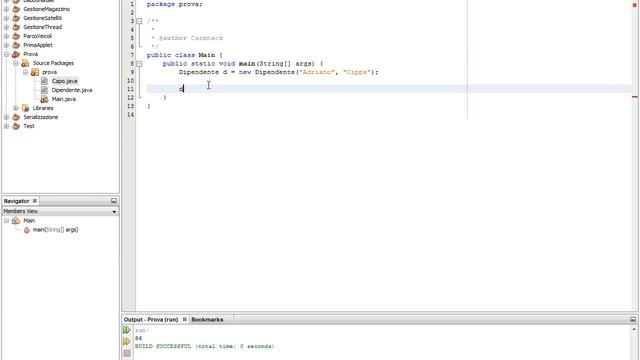Collapse the prova package node
640x360 pixels.
coord(26,72)
